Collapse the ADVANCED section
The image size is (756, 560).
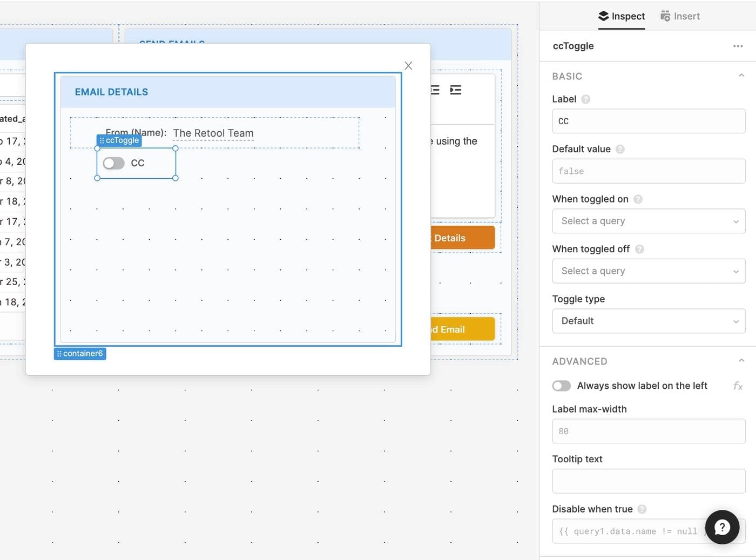point(741,361)
